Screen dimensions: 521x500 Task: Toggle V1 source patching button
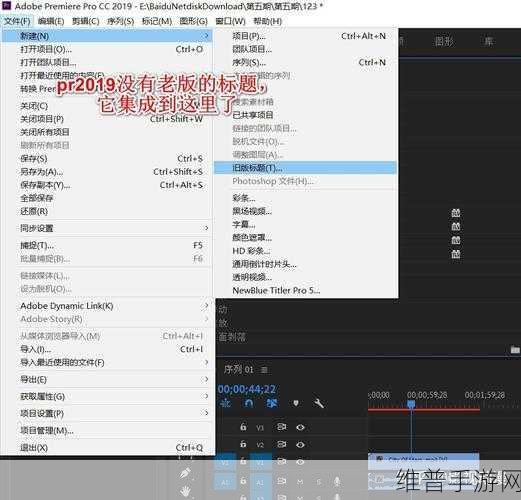click(225, 463)
